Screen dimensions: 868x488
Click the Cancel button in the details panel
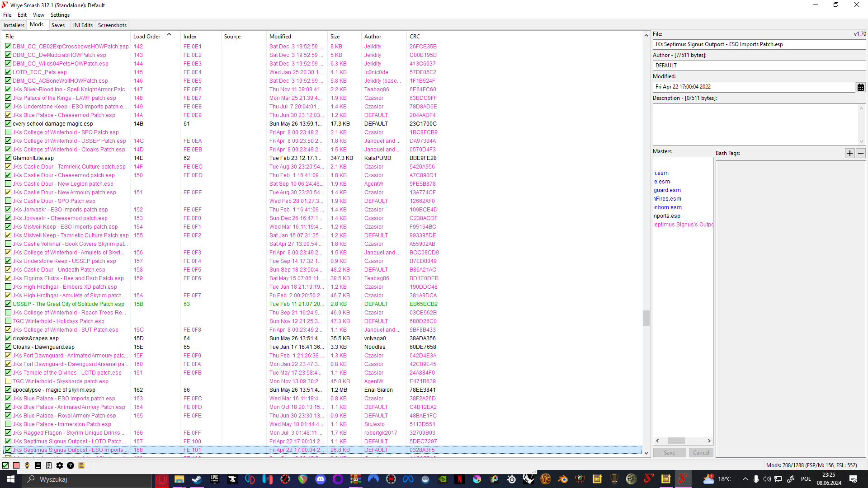pos(701,452)
